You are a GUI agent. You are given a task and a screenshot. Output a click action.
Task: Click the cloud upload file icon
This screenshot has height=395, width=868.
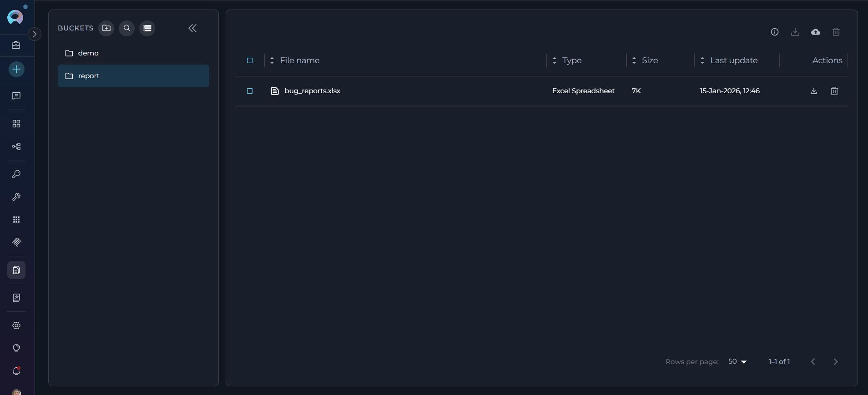tap(815, 32)
